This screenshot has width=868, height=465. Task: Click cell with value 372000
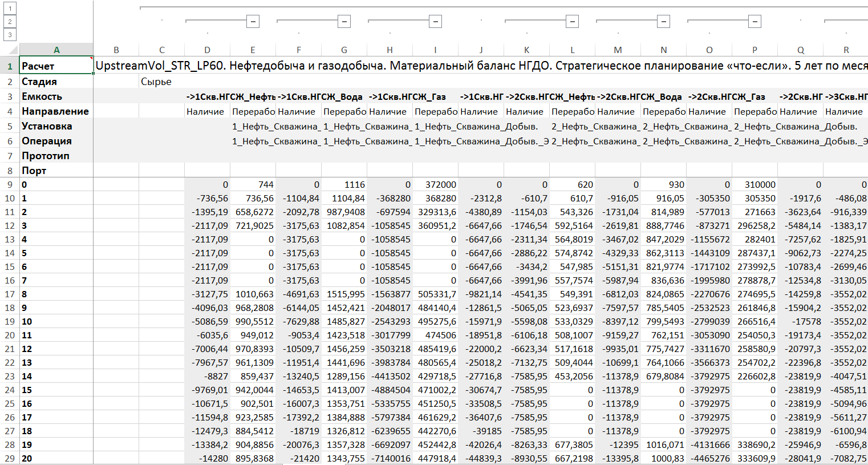pos(435,185)
